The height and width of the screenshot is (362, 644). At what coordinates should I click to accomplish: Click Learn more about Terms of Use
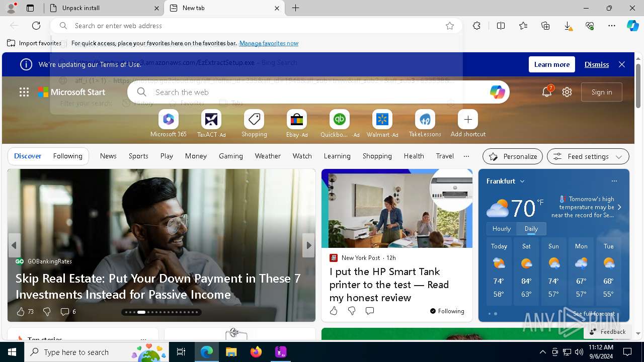pyautogui.click(x=552, y=64)
